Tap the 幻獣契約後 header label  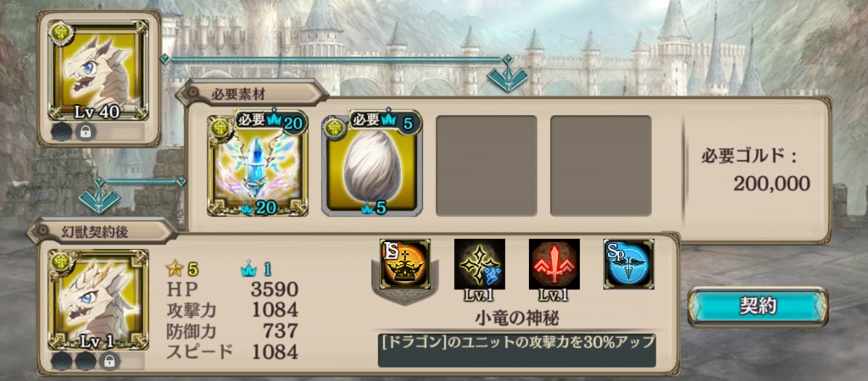pyautogui.click(x=95, y=232)
